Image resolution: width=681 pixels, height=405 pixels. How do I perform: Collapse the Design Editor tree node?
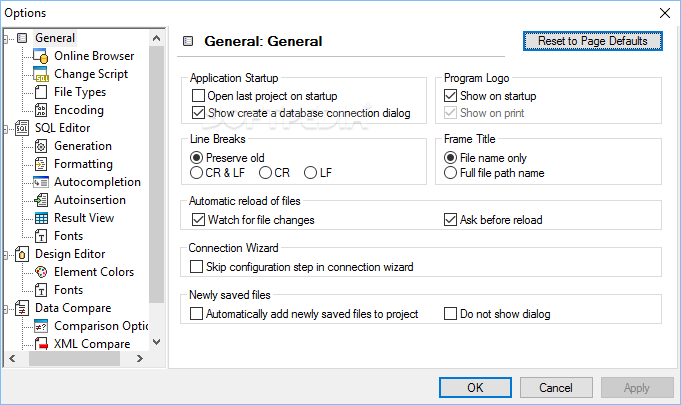click(6, 255)
